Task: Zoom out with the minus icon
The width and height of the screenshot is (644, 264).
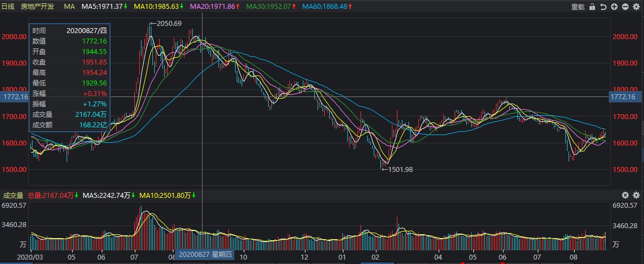Action: 625,7
